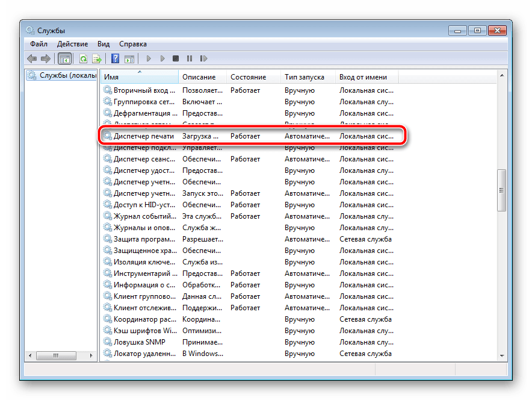Viewport: 532px width, 400px height.
Task: Click the Forward arrow in toolbar
Action: tap(45, 58)
